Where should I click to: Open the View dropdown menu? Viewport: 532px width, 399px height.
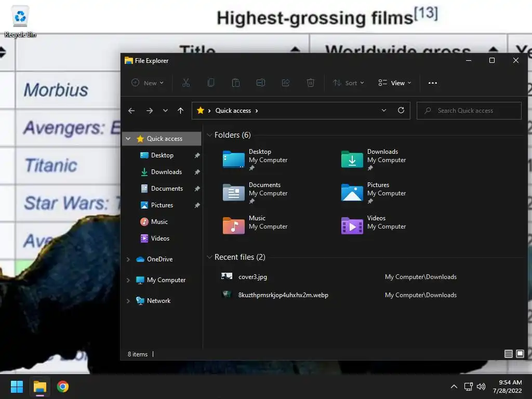point(395,83)
